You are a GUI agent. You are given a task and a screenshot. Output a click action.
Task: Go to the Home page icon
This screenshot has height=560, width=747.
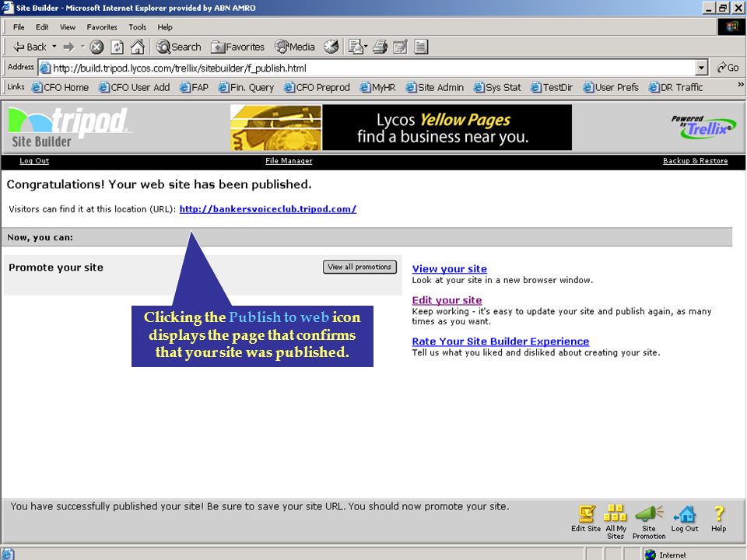pos(137,47)
